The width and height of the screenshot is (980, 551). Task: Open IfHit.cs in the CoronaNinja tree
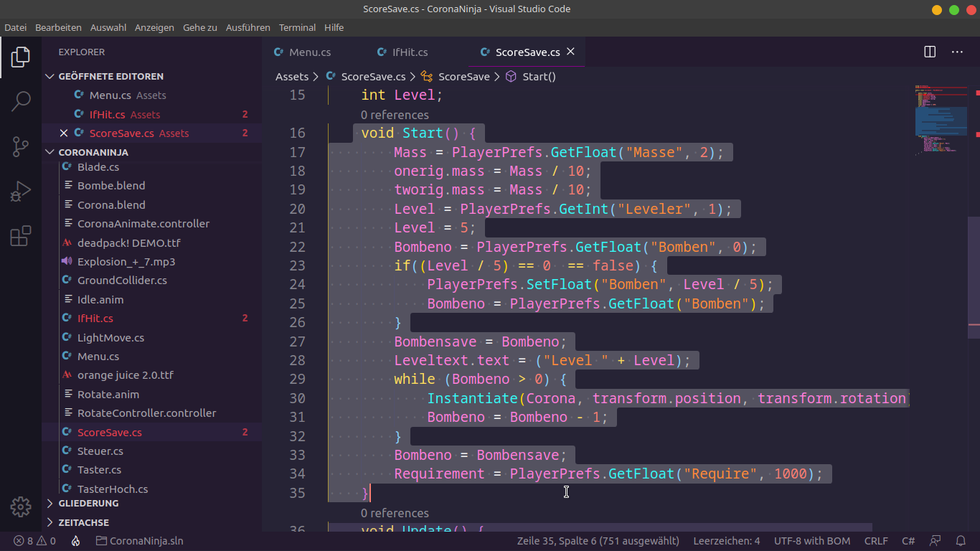tap(151, 318)
